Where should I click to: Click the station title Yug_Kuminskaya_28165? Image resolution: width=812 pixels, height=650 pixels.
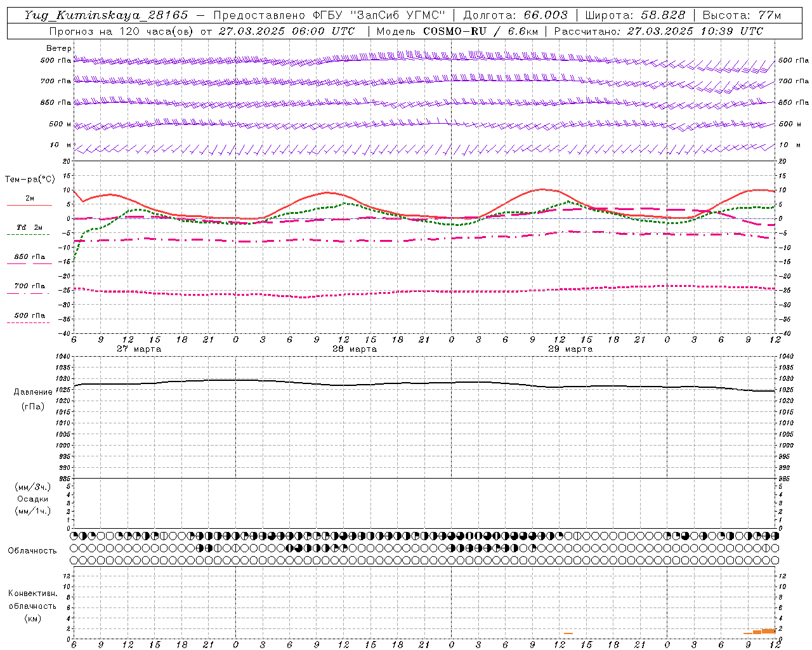coord(106,15)
